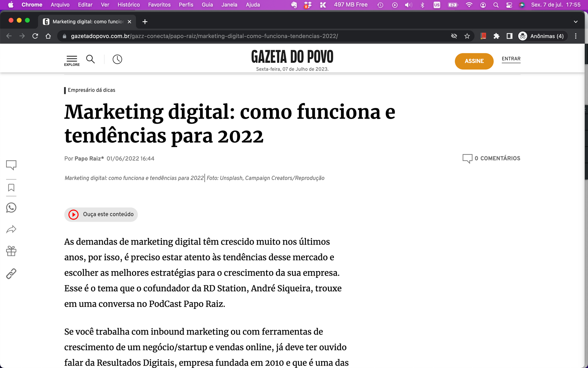Screen dimensions: 588x368
Task: Click the Empresário dá dicas label
Action: click(x=92, y=90)
